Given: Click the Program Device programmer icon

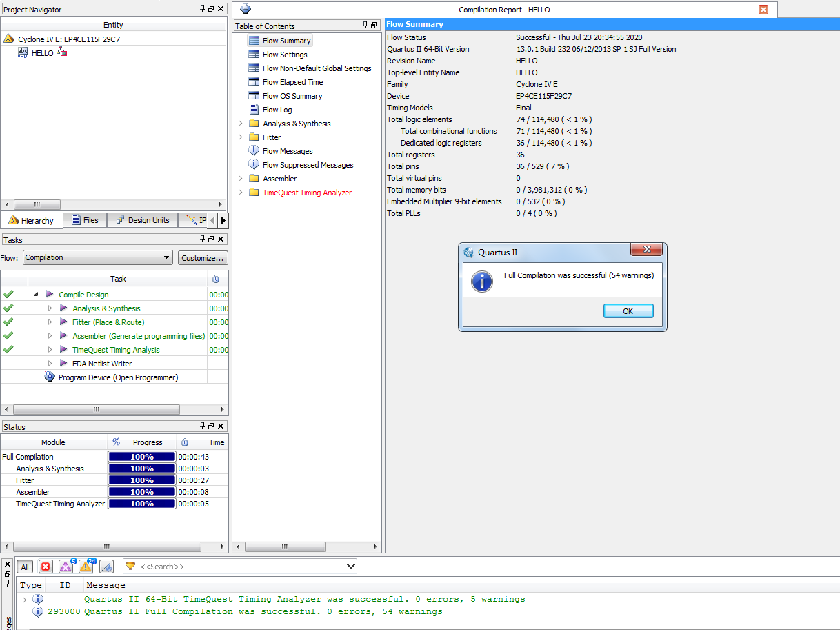Looking at the screenshot, I should point(50,377).
